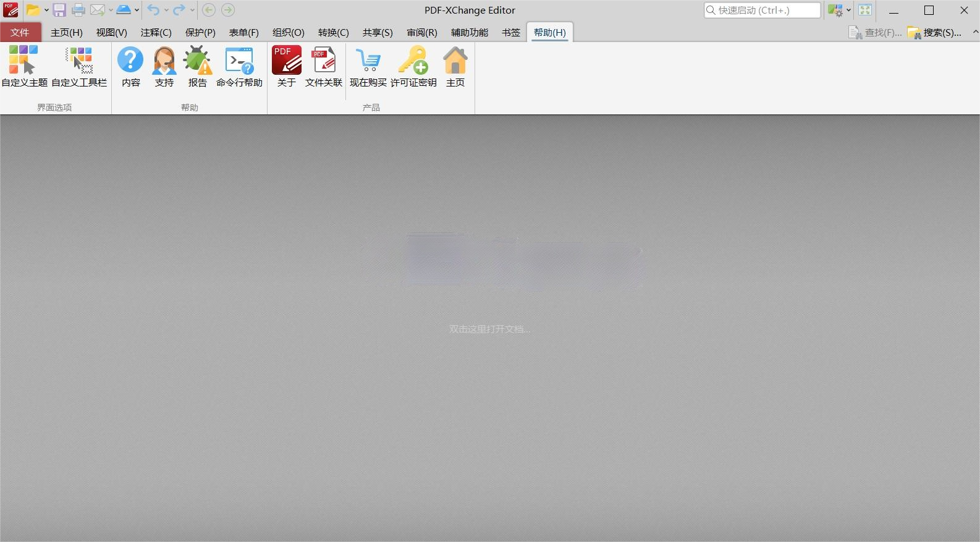Image resolution: width=980 pixels, height=542 pixels.
Task: Switch to the 表单(F) tab
Action: (244, 33)
